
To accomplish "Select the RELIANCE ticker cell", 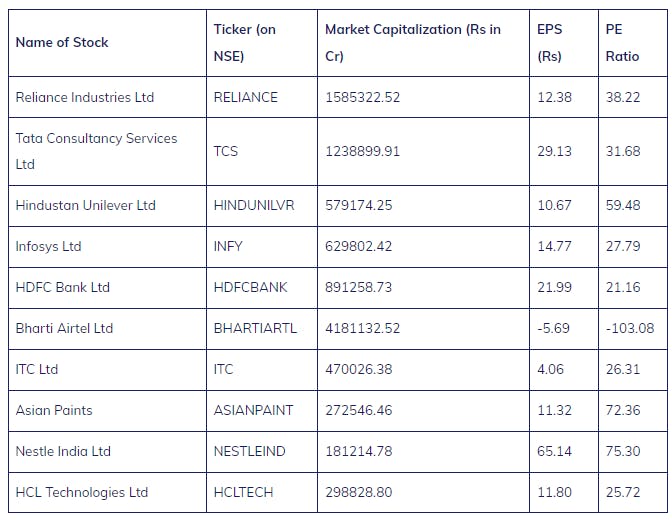I will (246, 97).
